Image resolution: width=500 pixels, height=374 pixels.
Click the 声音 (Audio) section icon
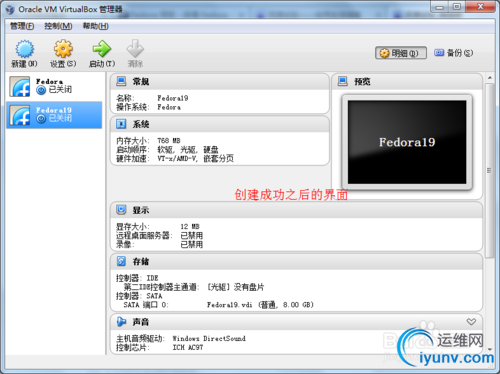click(121, 322)
